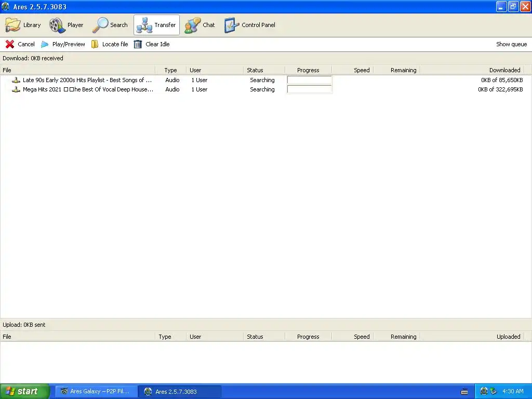
Task: Click Download: 0KB received label
Action: click(x=33, y=58)
